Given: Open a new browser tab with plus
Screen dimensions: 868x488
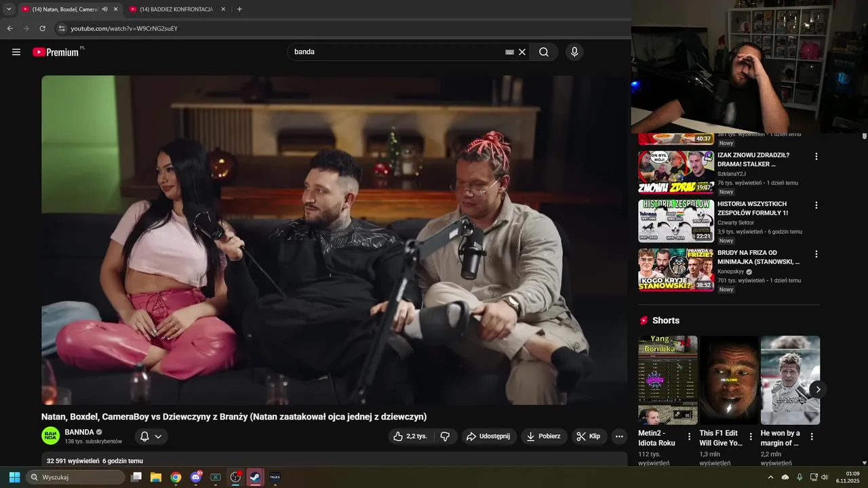Looking at the screenshot, I should tap(239, 9).
